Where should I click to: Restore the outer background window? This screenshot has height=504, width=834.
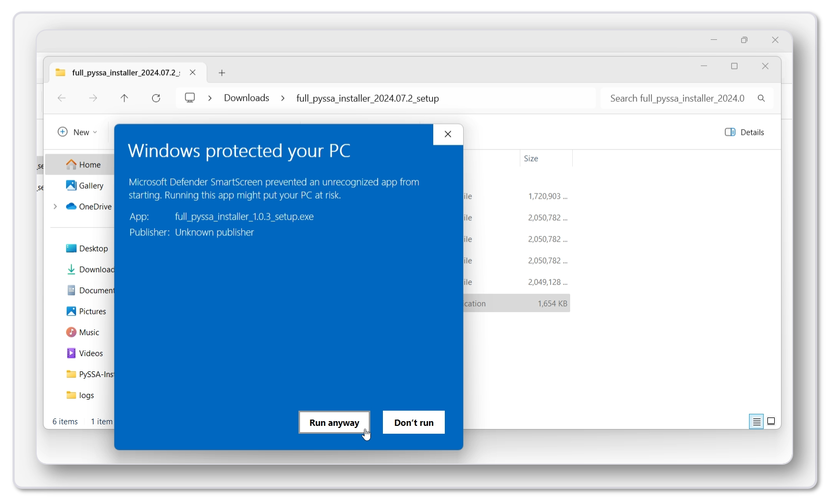[744, 40]
